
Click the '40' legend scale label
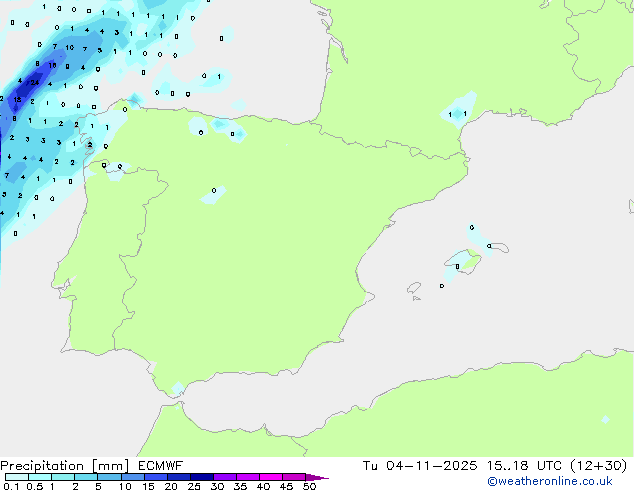[x=263, y=486]
